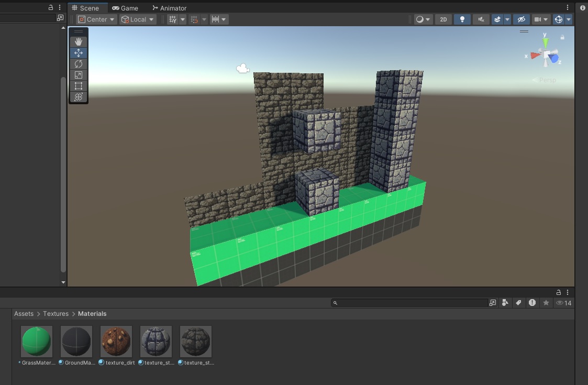Open the draw mode dropdown arrow
The height and width of the screenshot is (385, 588).
tap(428, 19)
